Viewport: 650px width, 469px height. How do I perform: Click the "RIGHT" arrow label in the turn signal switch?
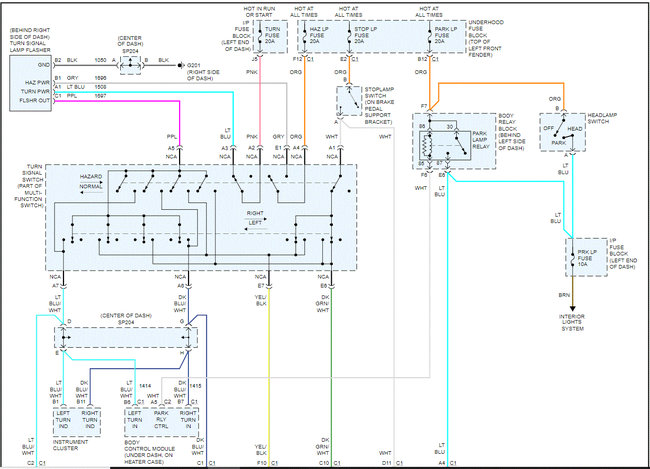255,213
